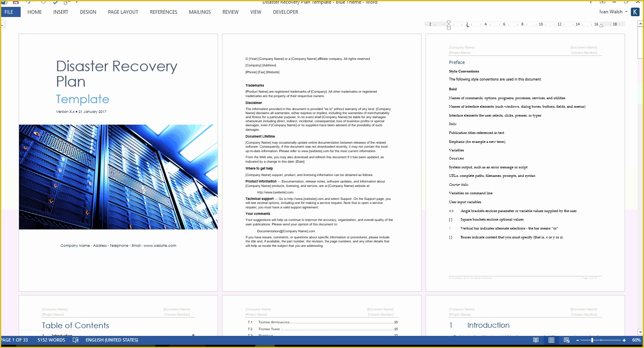Click the Company Name - Address footer line
This screenshot has height=348, width=644.
(x=118, y=246)
